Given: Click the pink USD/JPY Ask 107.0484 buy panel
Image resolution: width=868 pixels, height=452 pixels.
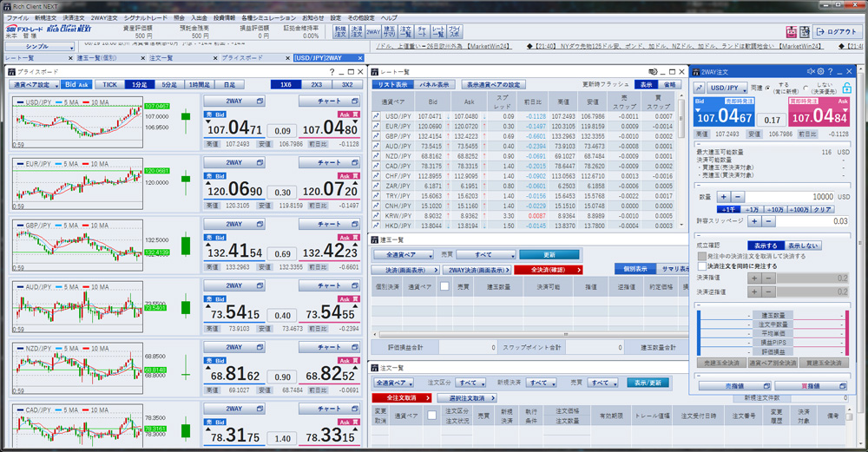Looking at the screenshot, I should [x=819, y=112].
